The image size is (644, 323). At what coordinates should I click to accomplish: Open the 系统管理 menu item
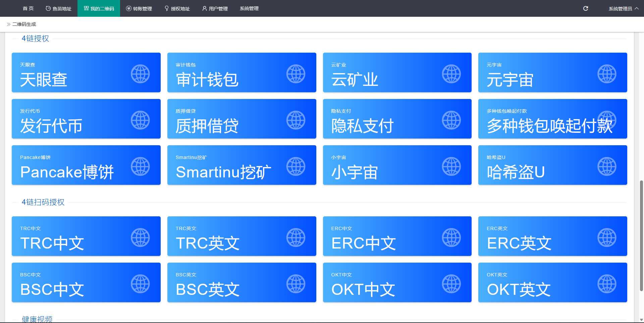point(249,8)
